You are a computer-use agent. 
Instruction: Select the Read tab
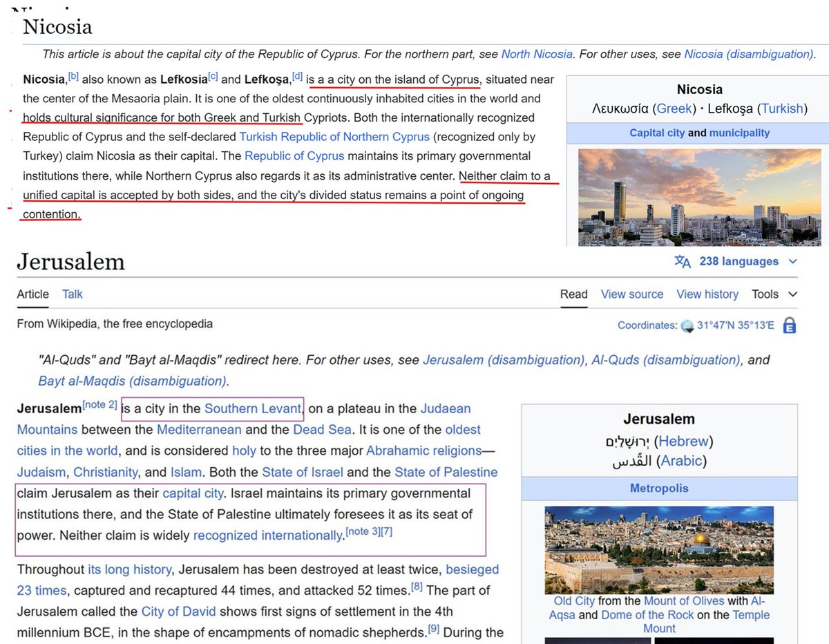pyautogui.click(x=574, y=294)
